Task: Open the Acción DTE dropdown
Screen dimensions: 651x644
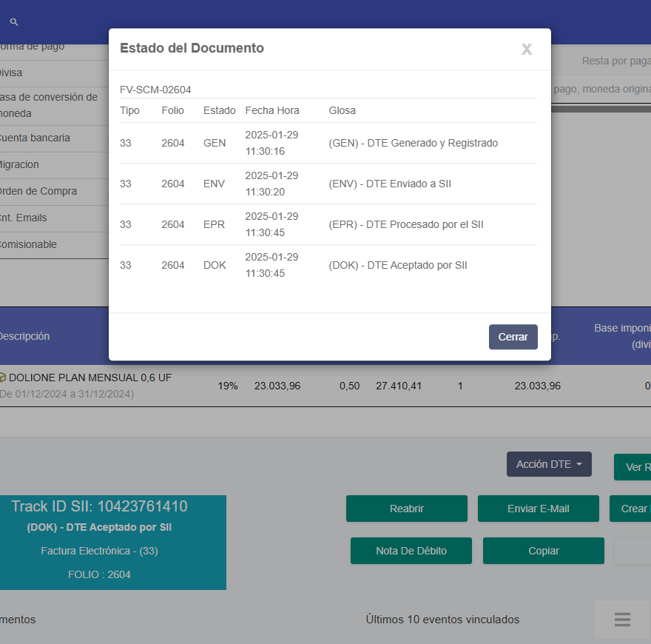Action: click(549, 464)
